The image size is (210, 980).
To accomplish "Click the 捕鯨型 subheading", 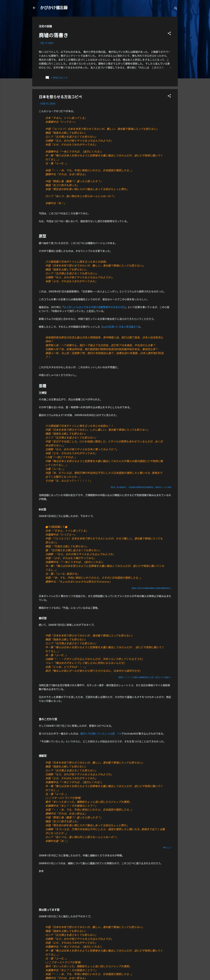I will 43,756.
